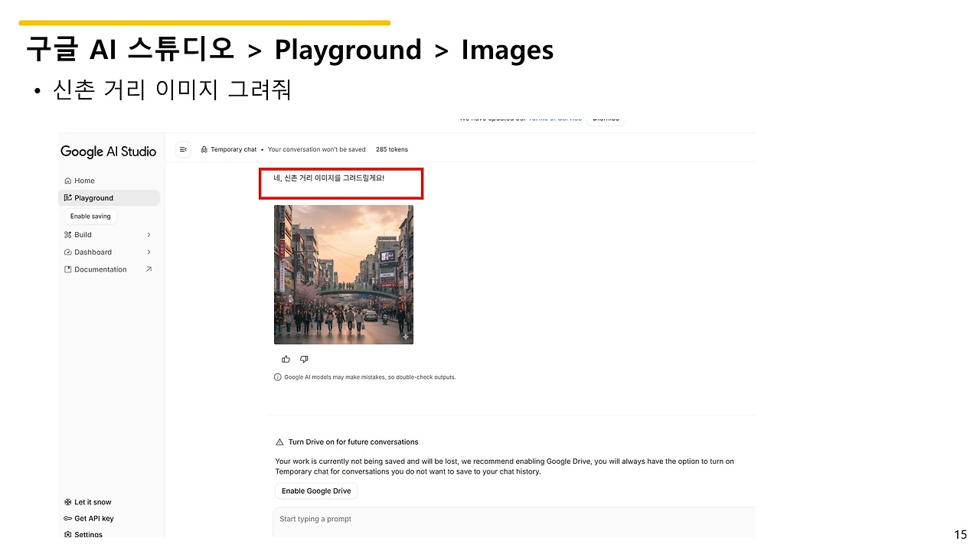Open Settings via the gear icon

67,534
